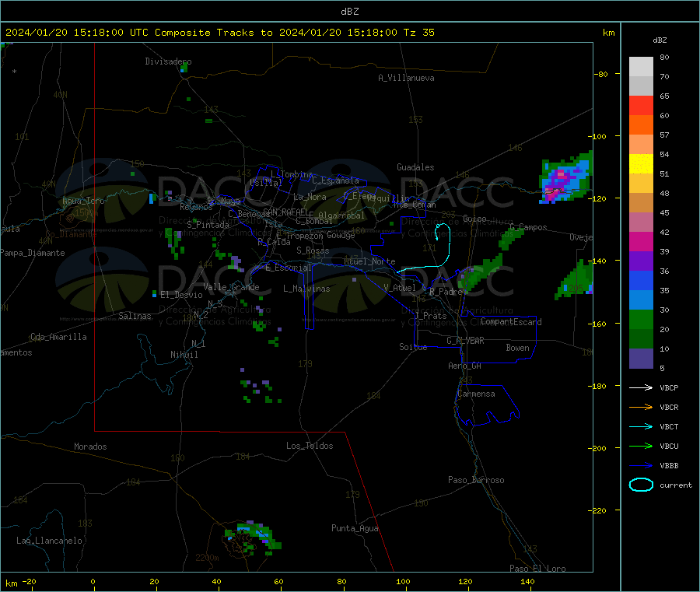Click the J_Prats map label
Image resolution: width=700 pixels, height=592 pixels.
[x=430, y=316]
